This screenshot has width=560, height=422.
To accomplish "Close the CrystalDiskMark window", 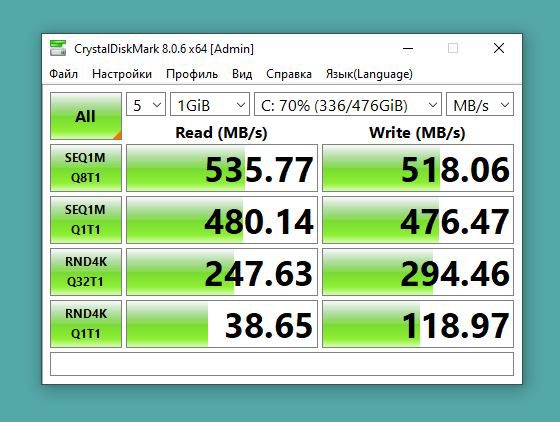I will tap(499, 48).
